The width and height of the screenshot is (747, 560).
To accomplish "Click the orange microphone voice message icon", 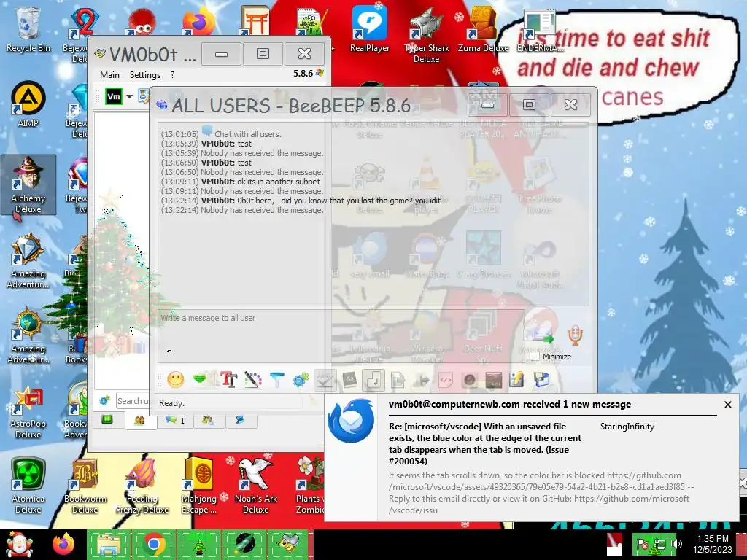I will (x=575, y=335).
